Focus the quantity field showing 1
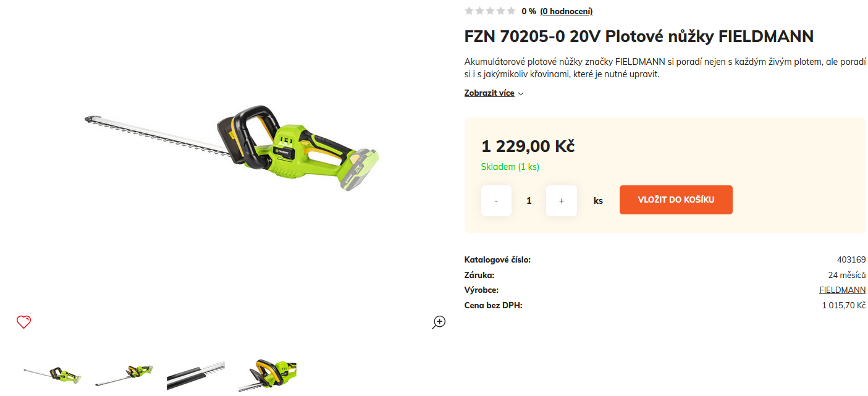868x396 pixels. 529,201
